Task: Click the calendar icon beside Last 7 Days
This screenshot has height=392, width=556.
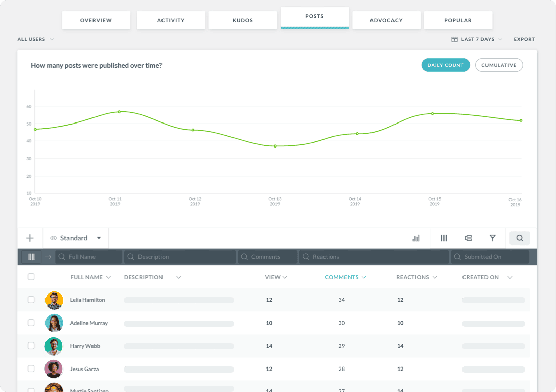Action: (x=453, y=39)
